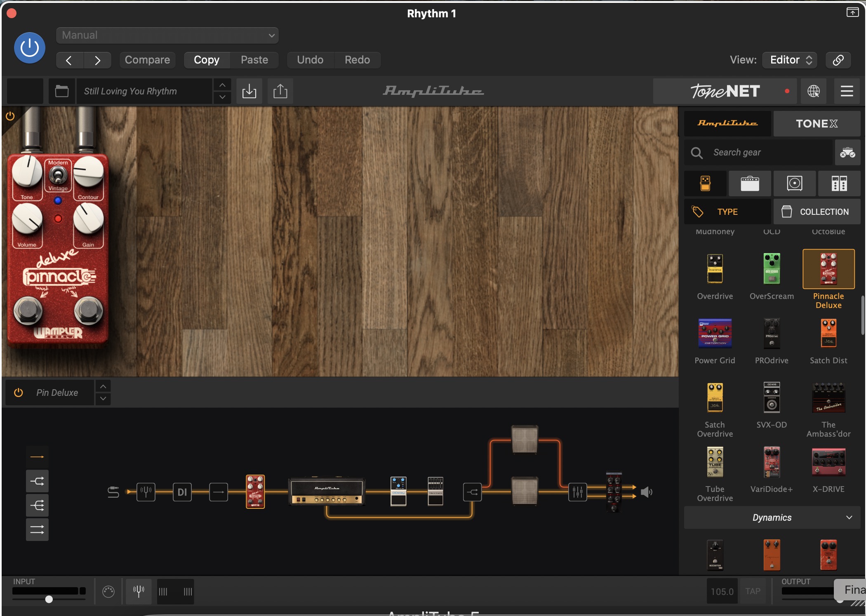Select the rack effects gear category
The image size is (866, 616).
(x=839, y=183)
